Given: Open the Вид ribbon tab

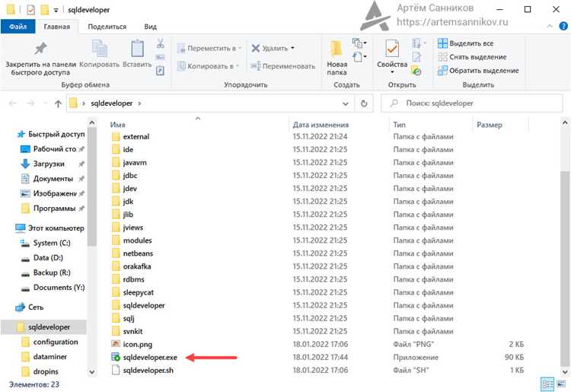Looking at the screenshot, I should click(150, 27).
